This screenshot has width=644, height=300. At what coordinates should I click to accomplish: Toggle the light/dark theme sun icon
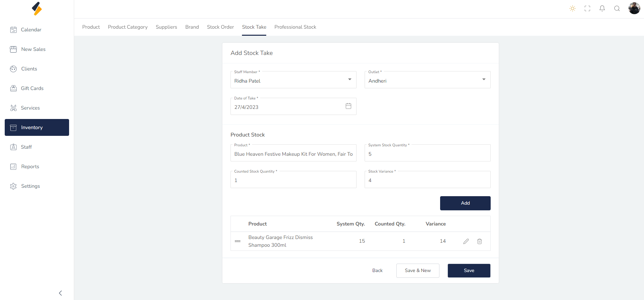coord(572,8)
